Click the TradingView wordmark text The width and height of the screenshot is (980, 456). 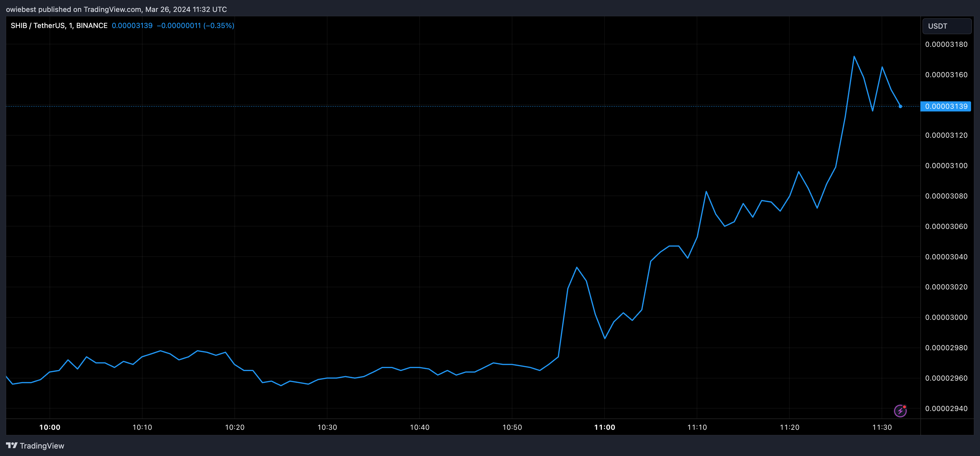[x=42, y=446]
